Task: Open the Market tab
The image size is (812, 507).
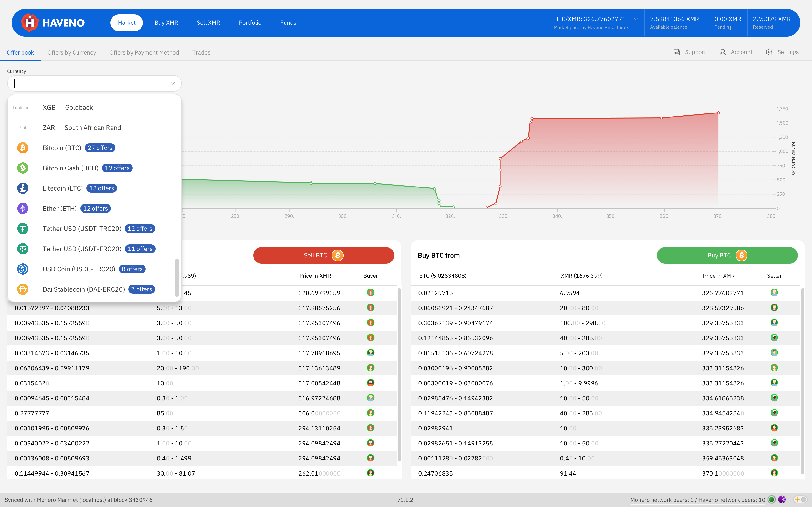Action: (x=126, y=23)
